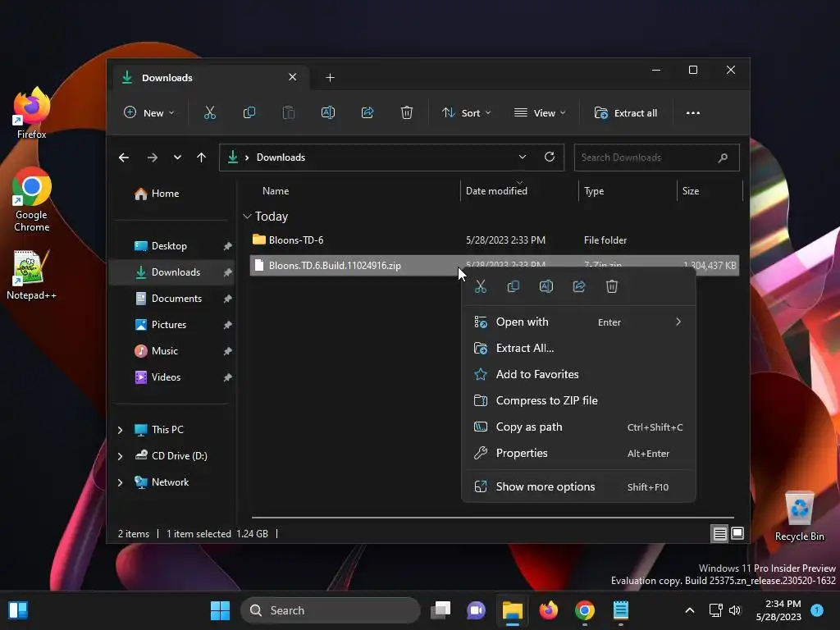Open Properties from context menu
840x630 pixels.
coord(578,453)
